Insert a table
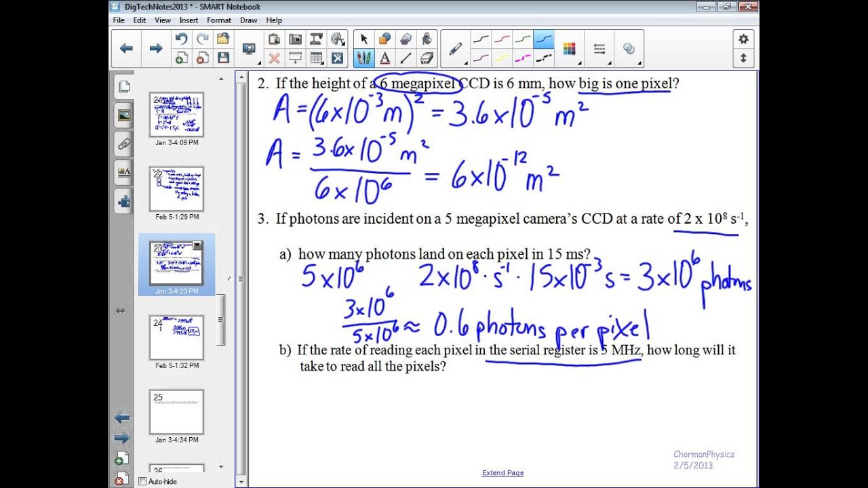Viewport: 868px width, 488px height. point(316,58)
